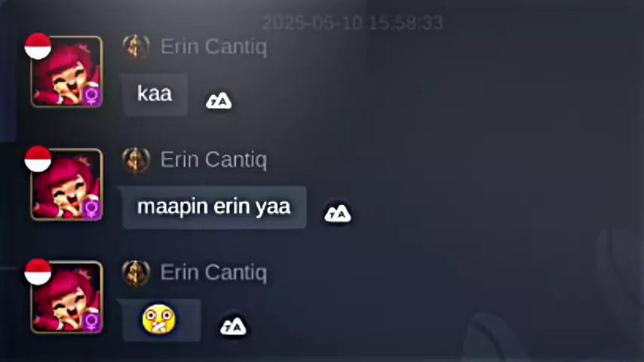The width and height of the screenshot is (644, 362).
Task: Click the Indonesia flag on the middle avatar
Action: coord(38,159)
